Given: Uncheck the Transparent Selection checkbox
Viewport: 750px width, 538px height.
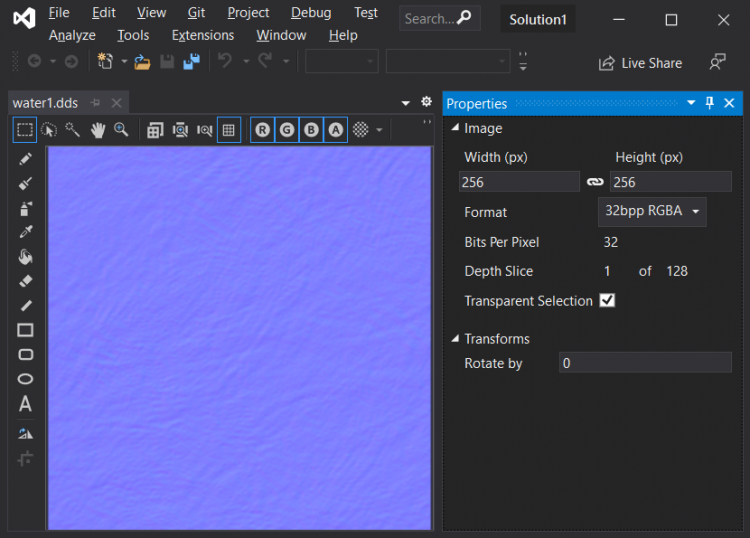Looking at the screenshot, I should coord(607,300).
